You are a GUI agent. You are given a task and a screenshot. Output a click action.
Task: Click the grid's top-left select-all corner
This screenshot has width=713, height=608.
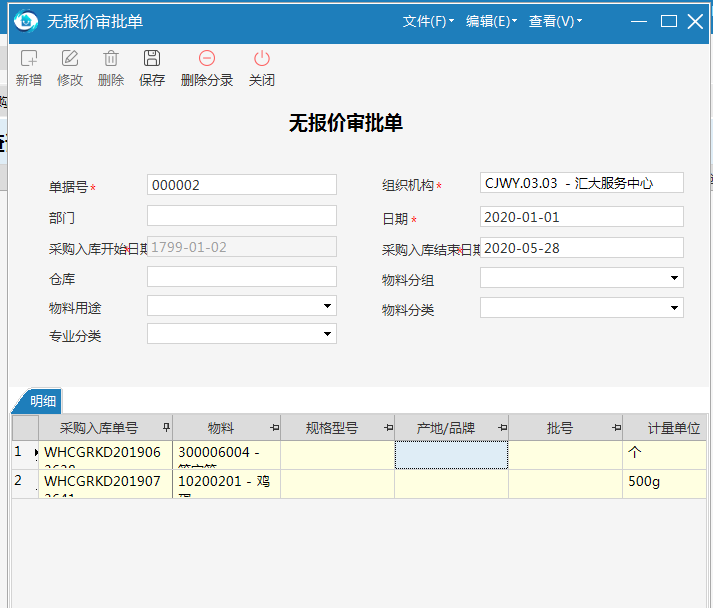pos(25,427)
